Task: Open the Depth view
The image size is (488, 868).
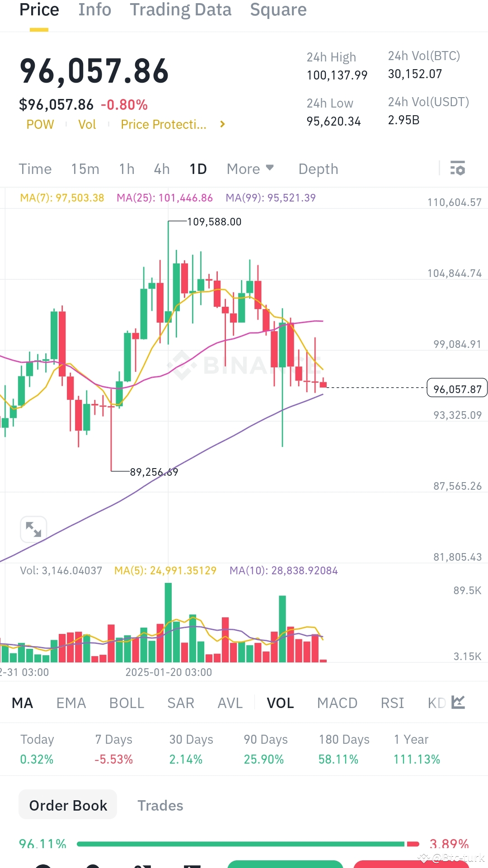Action: click(x=318, y=169)
